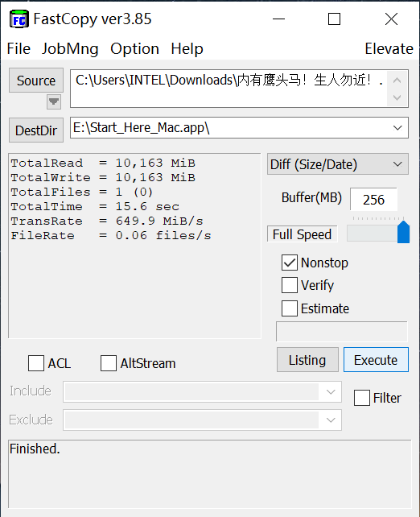This screenshot has width=420, height=517.
Task: Close the FastCopy window
Action: coord(391,19)
